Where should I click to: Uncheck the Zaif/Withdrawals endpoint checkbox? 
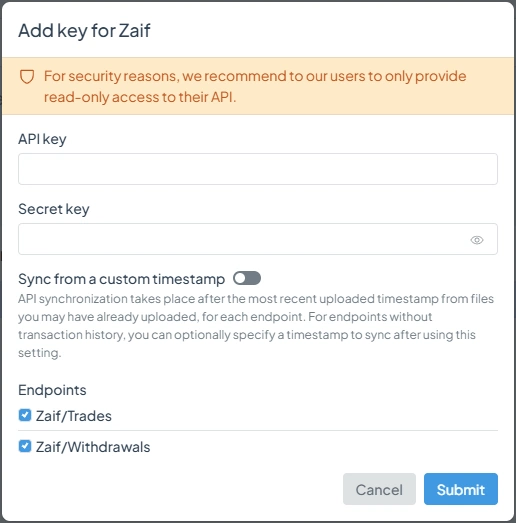[x=25, y=446]
